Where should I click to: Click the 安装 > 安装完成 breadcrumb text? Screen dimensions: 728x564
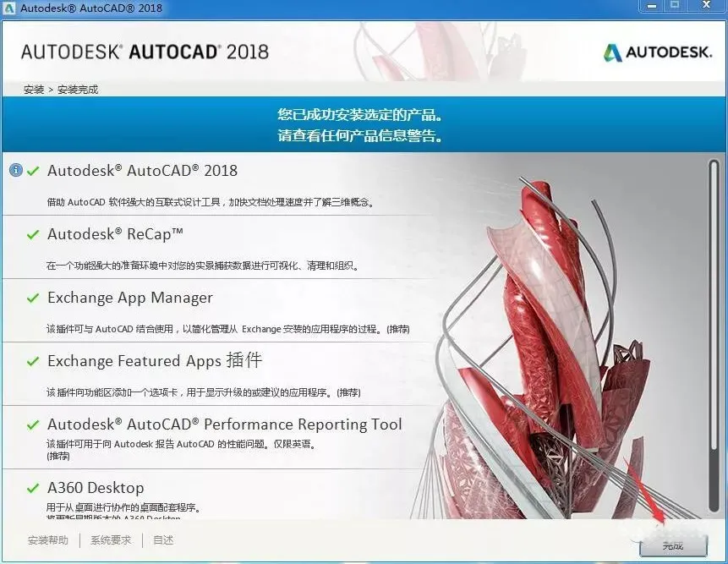click(61, 90)
